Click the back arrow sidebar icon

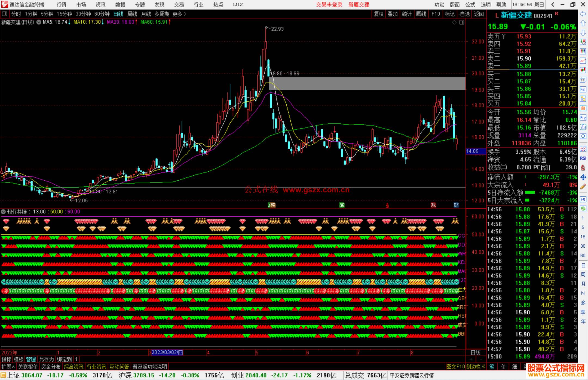(x=583, y=14)
